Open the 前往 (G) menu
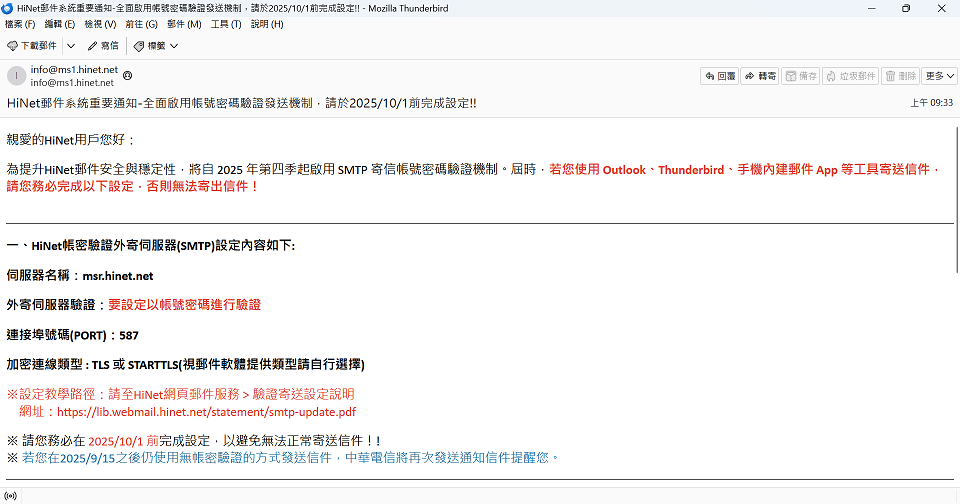Screen dimensions: 960x504 [x=141, y=24]
